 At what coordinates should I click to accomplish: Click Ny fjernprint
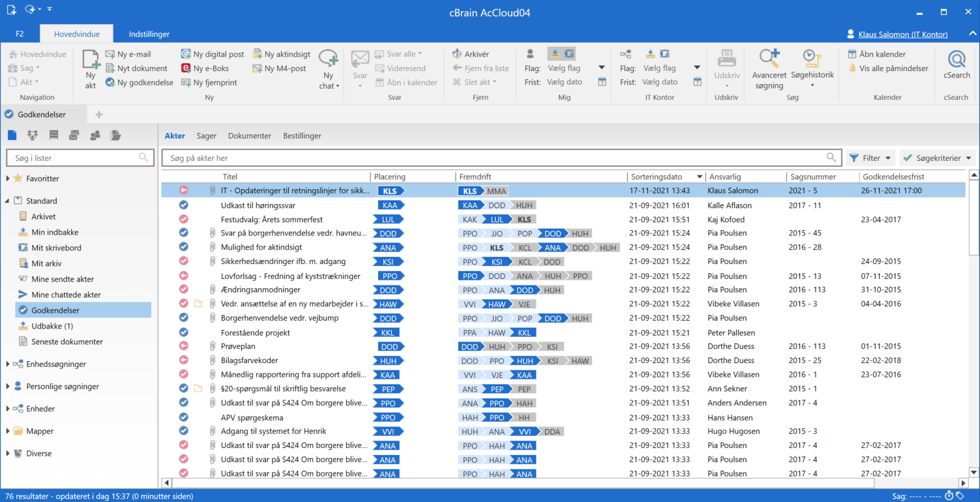[x=209, y=83]
